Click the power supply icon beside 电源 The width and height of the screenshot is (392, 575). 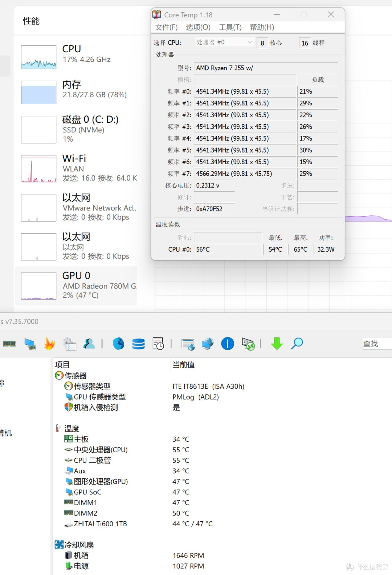(x=69, y=566)
